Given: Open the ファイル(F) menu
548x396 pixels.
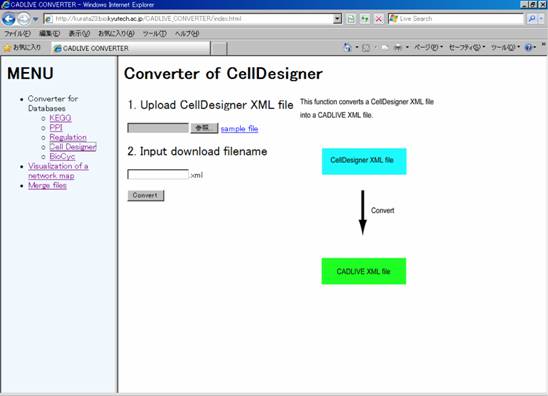Looking at the screenshot, I should [x=17, y=34].
